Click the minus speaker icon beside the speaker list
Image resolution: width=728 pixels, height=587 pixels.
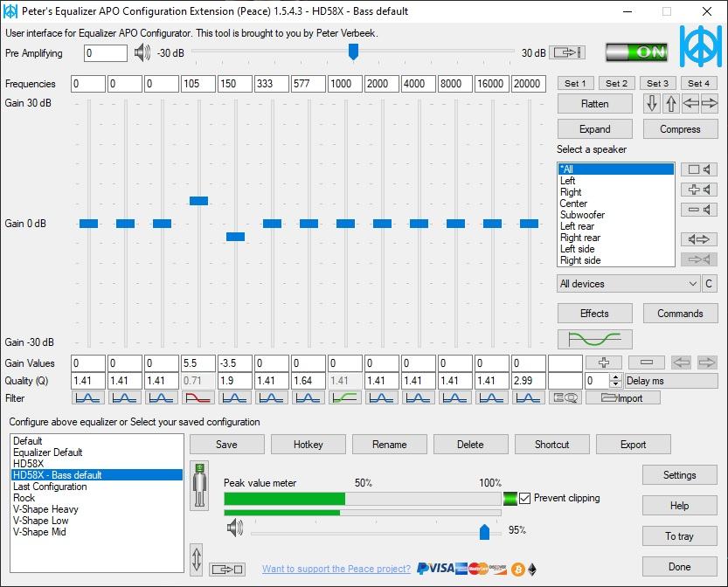[699, 210]
